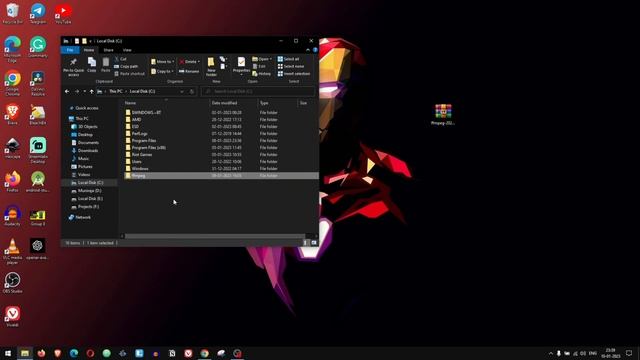Switch to Details view in status bar
640x360 pixels.
click(305, 242)
